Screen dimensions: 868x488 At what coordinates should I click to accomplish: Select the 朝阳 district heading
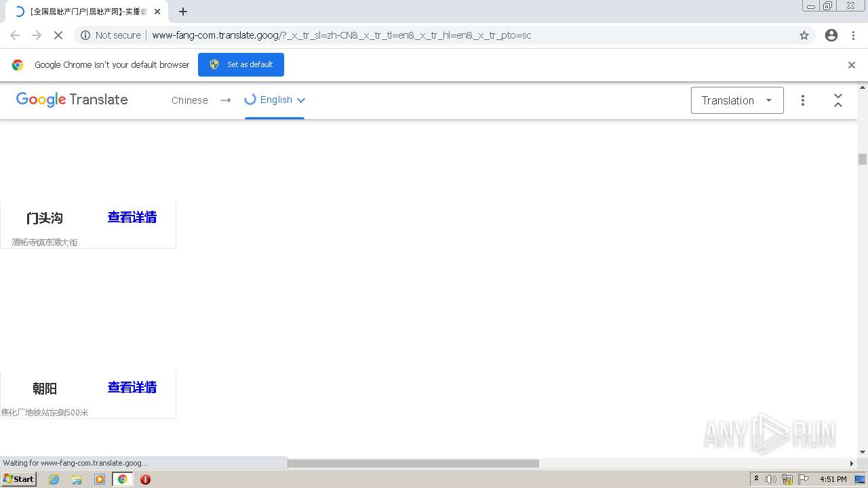[45, 388]
